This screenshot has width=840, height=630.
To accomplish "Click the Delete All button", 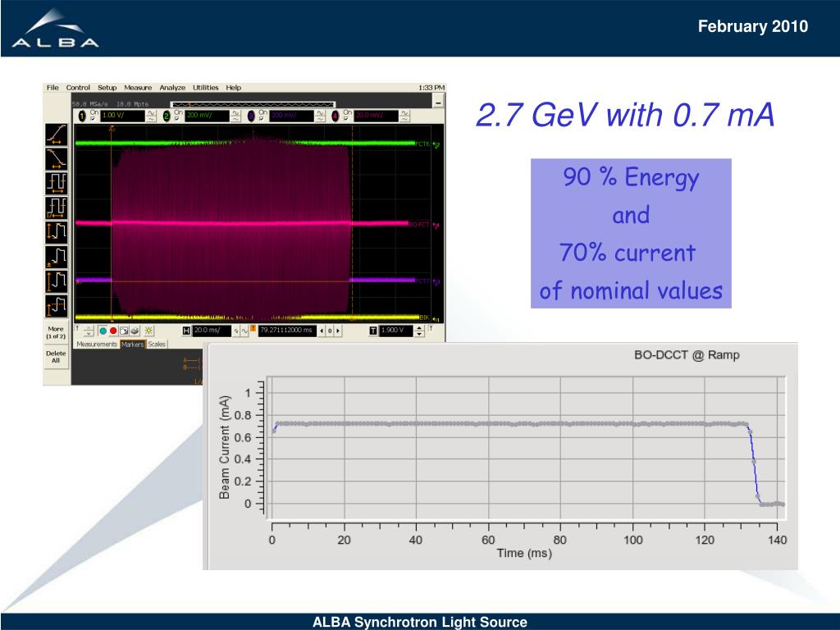I will 56,358.
